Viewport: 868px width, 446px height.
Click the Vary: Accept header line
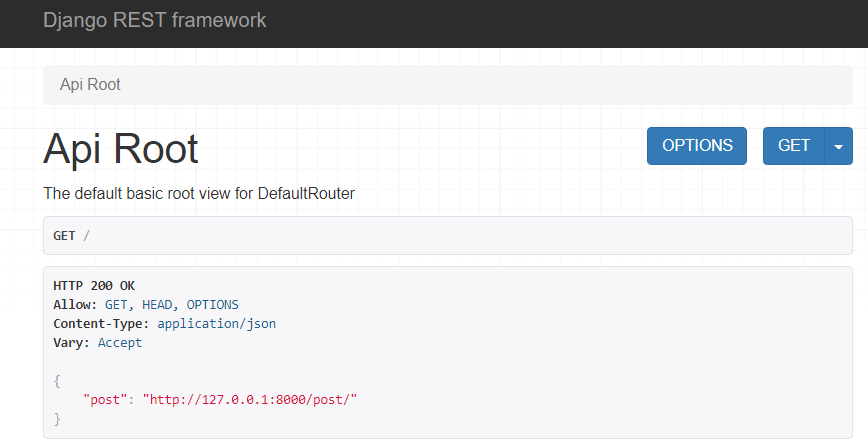97,343
